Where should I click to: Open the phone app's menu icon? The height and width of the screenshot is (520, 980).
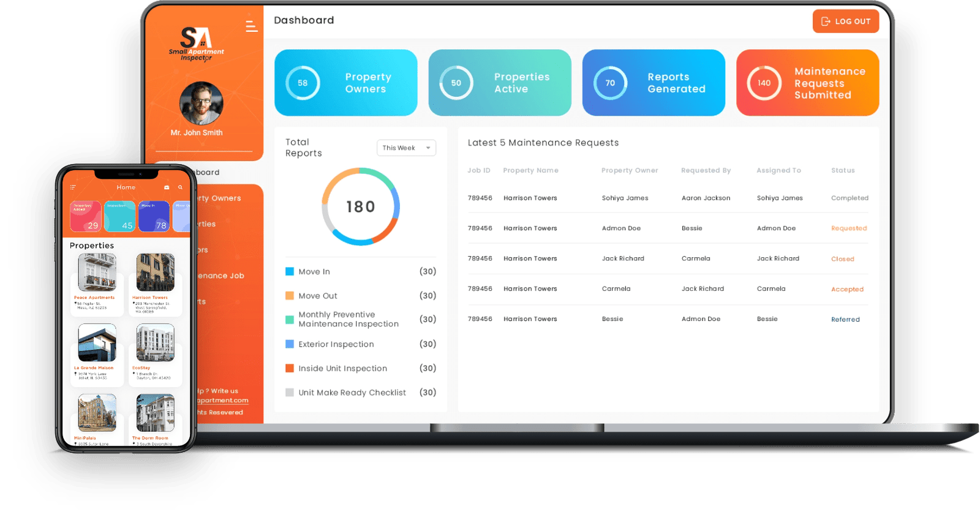pyautogui.click(x=73, y=187)
